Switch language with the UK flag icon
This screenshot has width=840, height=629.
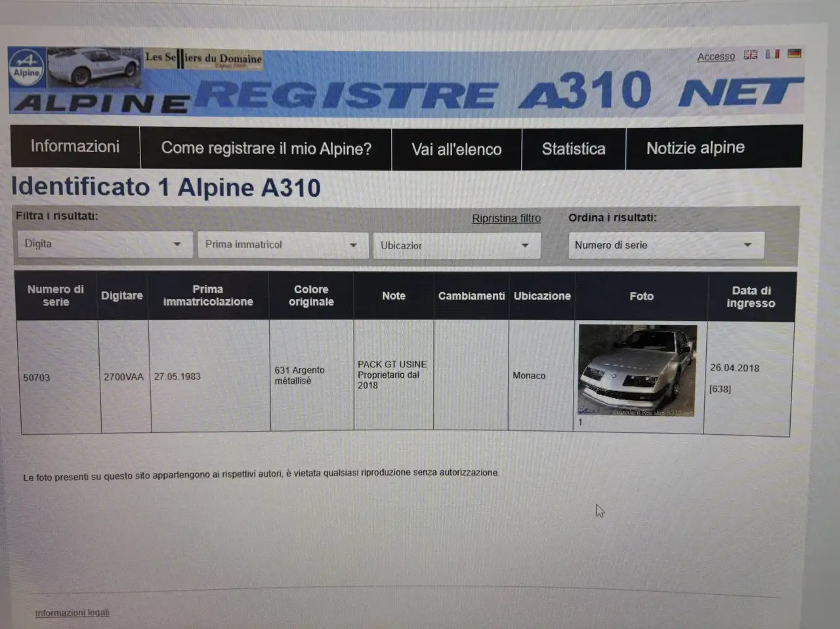(750, 54)
